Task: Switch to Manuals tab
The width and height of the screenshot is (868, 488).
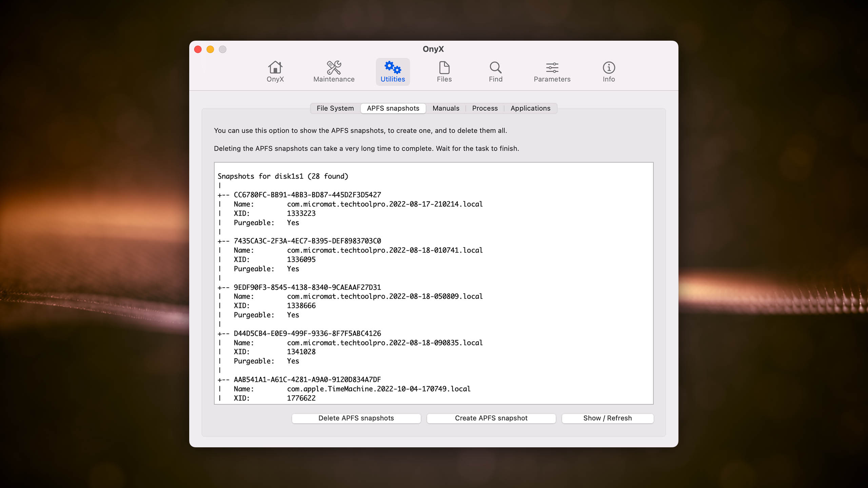Action: tap(446, 108)
